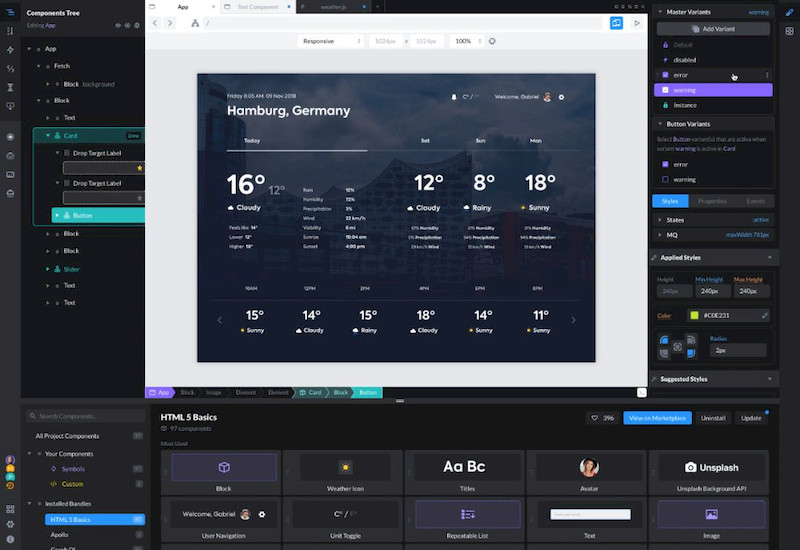The height and width of the screenshot is (550, 800).
Task: Collapse the Applied Styles section
Action: click(770, 258)
